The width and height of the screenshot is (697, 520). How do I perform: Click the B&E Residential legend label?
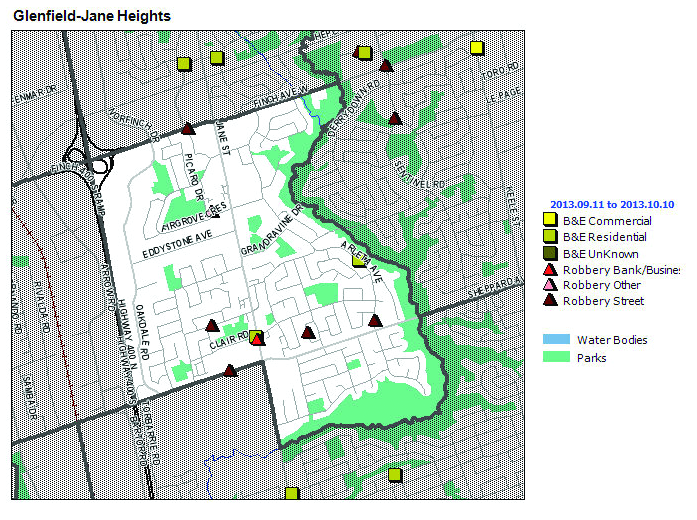(x=605, y=237)
